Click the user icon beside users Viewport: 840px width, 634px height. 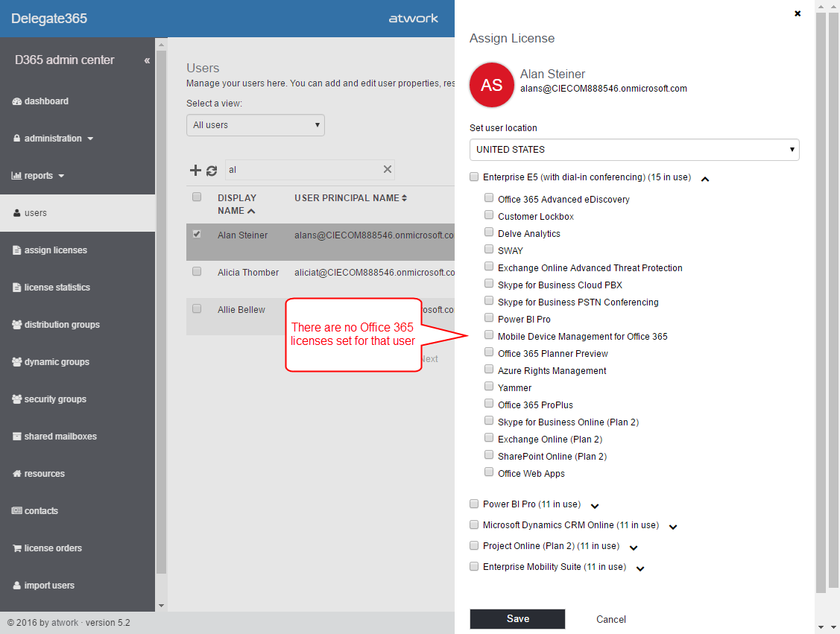(17, 212)
